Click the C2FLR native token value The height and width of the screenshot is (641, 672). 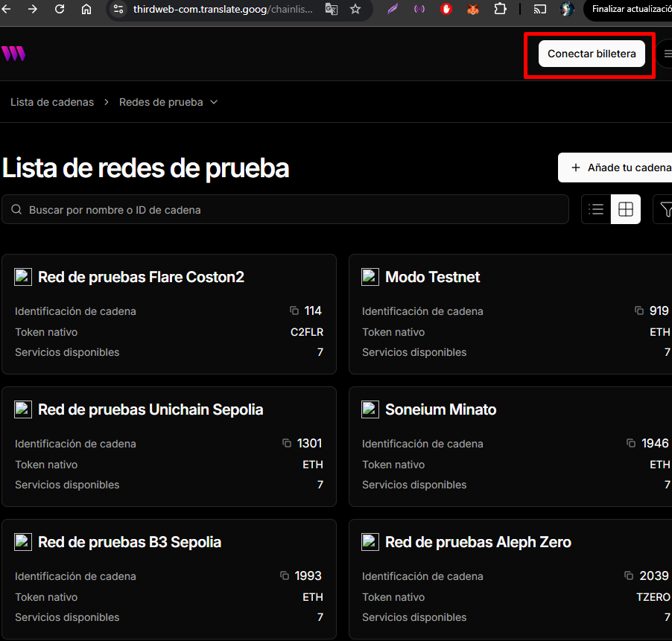coord(307,332)
